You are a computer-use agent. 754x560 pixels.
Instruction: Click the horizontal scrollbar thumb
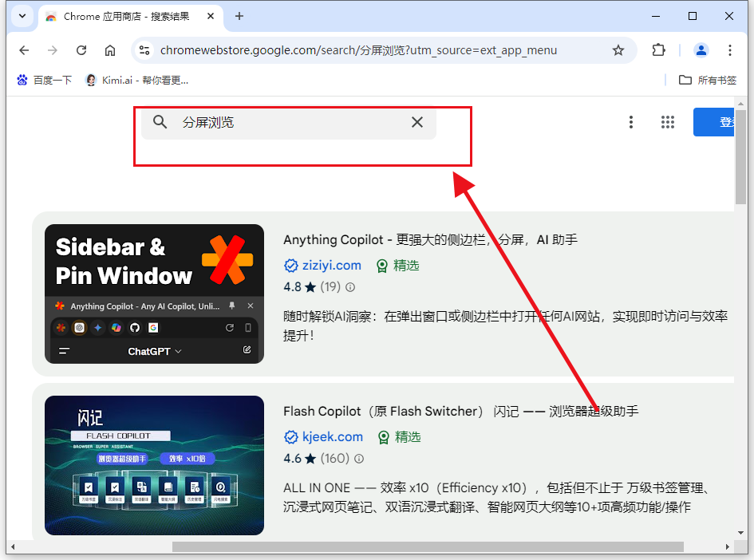[428, 547]
